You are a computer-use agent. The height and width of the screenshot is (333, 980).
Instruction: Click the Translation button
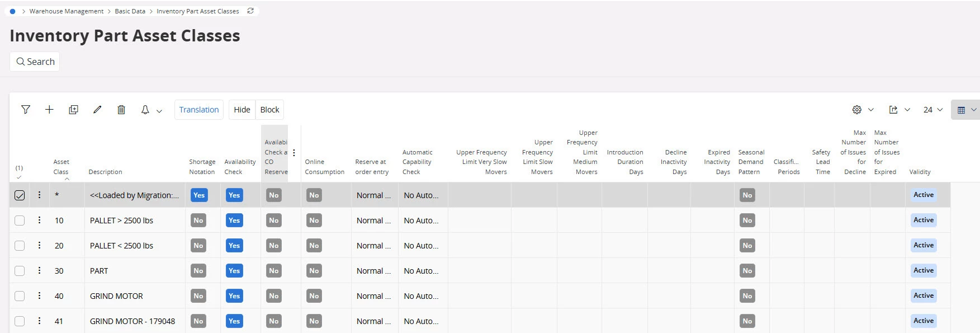(199, 110)
